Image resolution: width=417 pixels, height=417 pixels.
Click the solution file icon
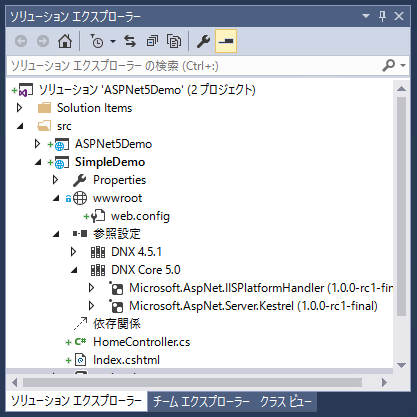(x=26, y=90)
